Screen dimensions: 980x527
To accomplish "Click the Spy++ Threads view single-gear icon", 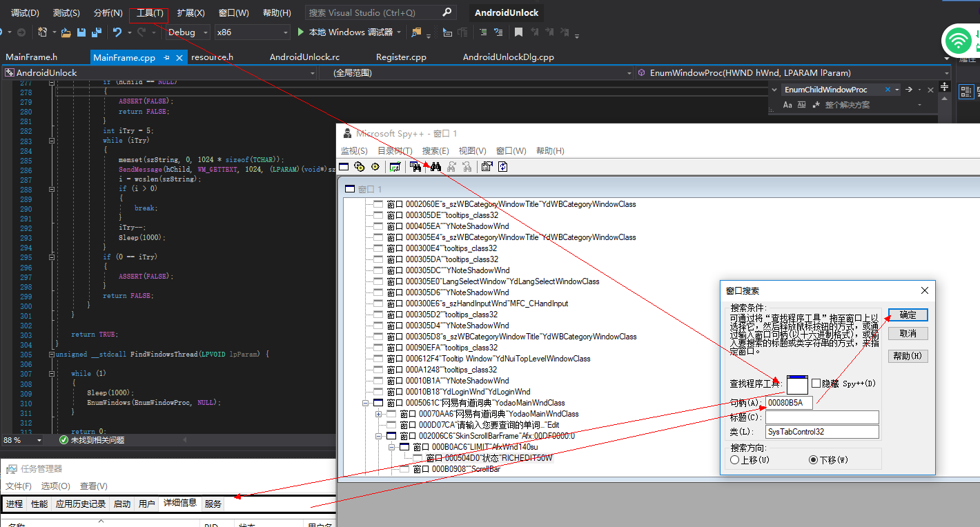I will tap(375, 166).
